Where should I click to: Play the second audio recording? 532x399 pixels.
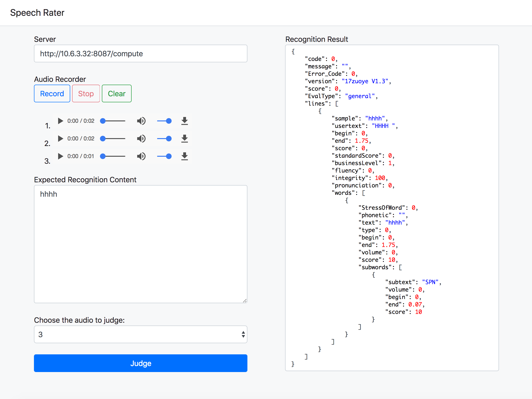tap(60, 139)
